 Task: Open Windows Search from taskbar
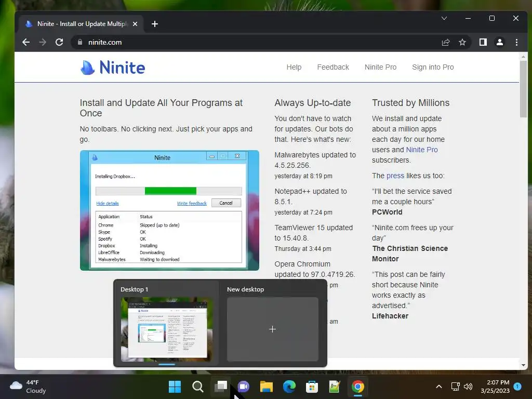tap(197, 387)
